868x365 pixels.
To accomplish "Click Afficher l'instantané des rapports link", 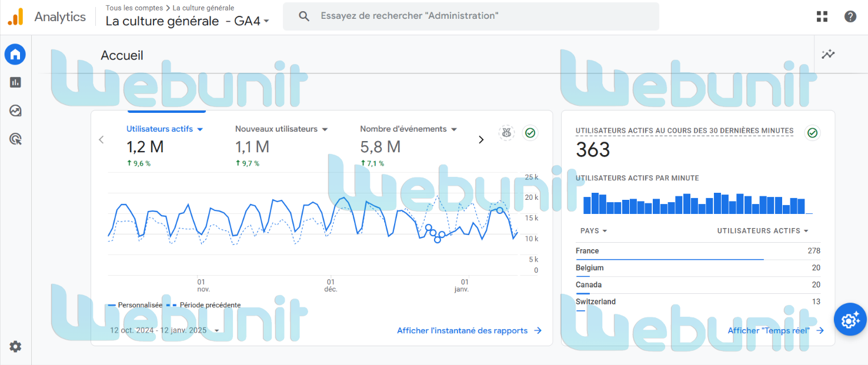I will (x=469, y=330).
